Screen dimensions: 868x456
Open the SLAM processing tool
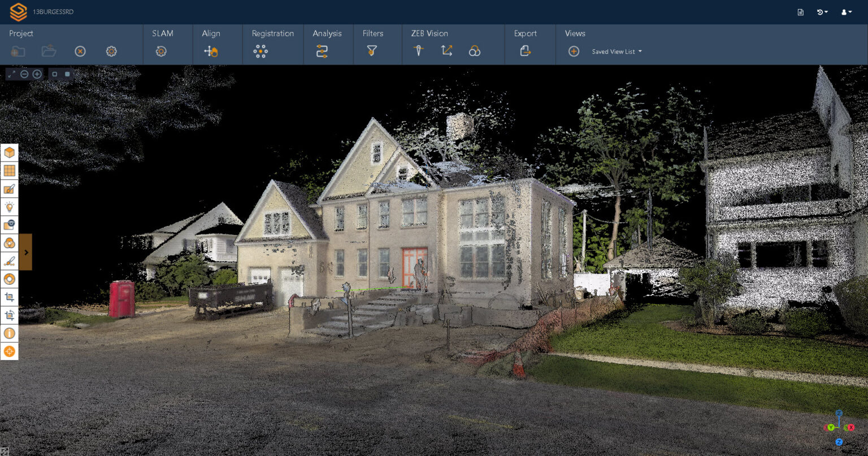tap(160, 51)
